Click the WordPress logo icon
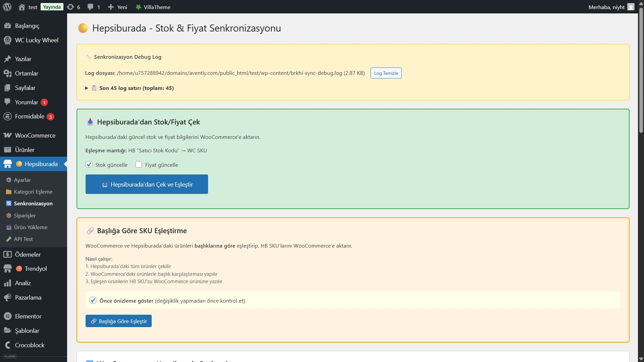The image size is (644, 362). [7, 7]
